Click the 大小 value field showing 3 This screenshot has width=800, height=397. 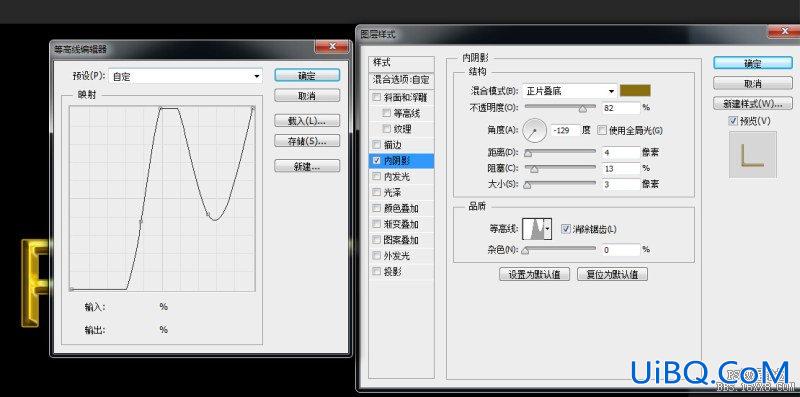[x=620, y=184]
